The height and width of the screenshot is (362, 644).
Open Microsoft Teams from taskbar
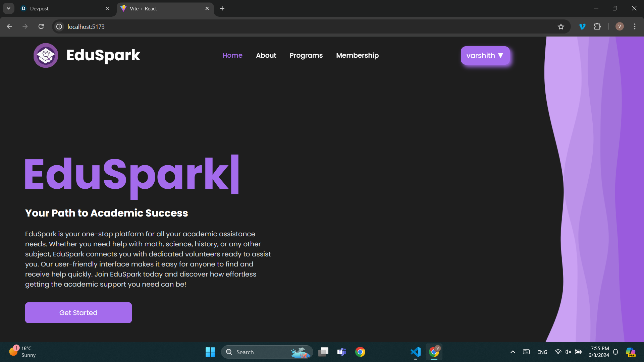[x=341, y=352]
